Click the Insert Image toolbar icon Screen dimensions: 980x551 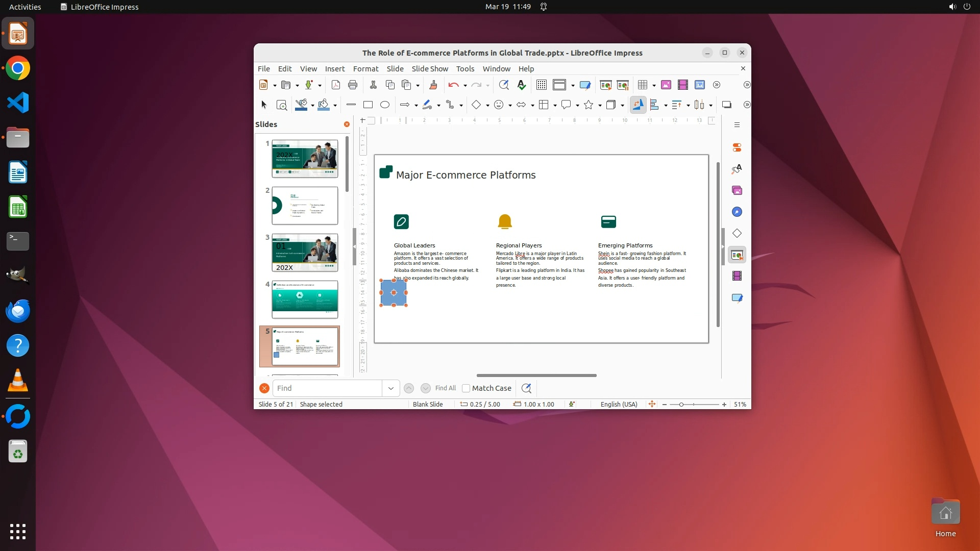coord(666,85)
